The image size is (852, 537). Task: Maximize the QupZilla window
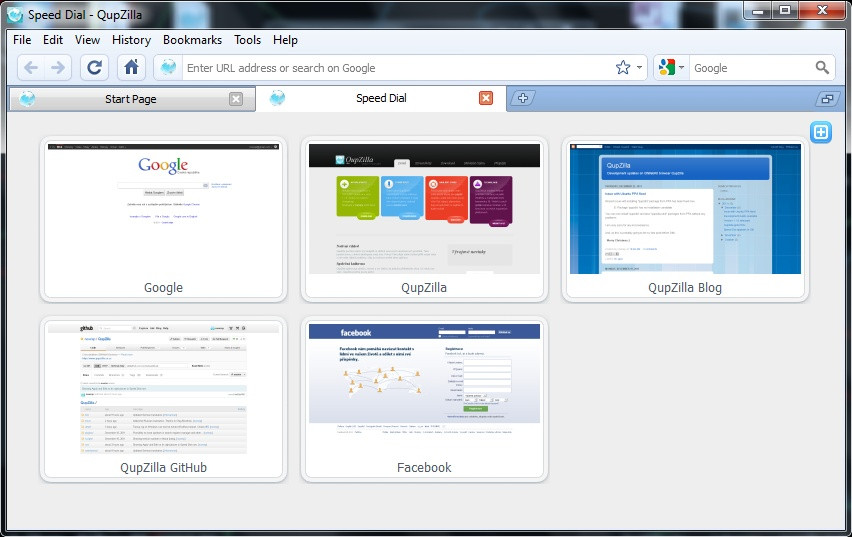pos(786,10)
